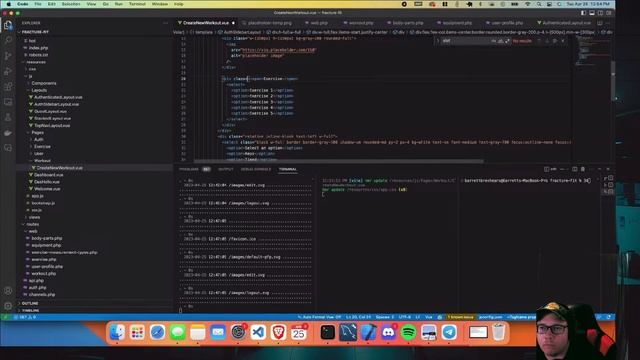The image size is (640, 360).
Task: Switch to the OUTPUT panel tab
Action: [x=226, y=169]
